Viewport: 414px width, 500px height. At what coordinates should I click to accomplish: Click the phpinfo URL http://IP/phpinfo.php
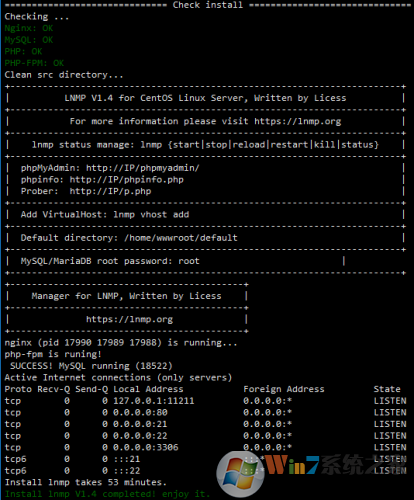126,180
